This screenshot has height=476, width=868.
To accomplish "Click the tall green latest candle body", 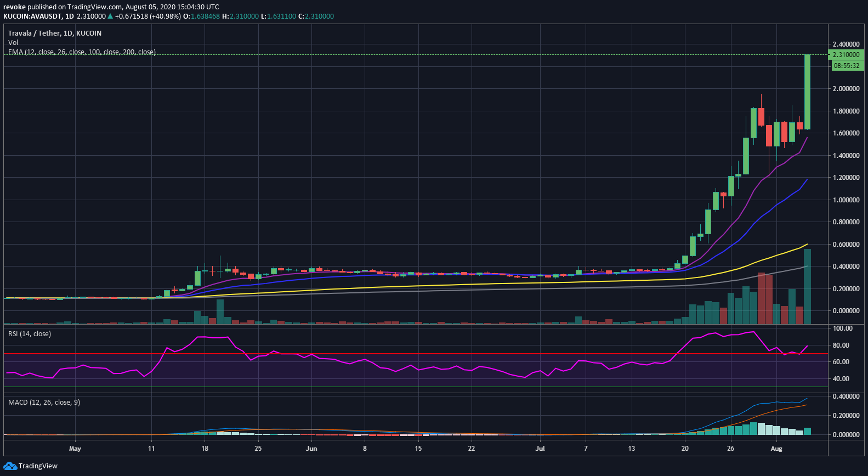I will 807,92.
